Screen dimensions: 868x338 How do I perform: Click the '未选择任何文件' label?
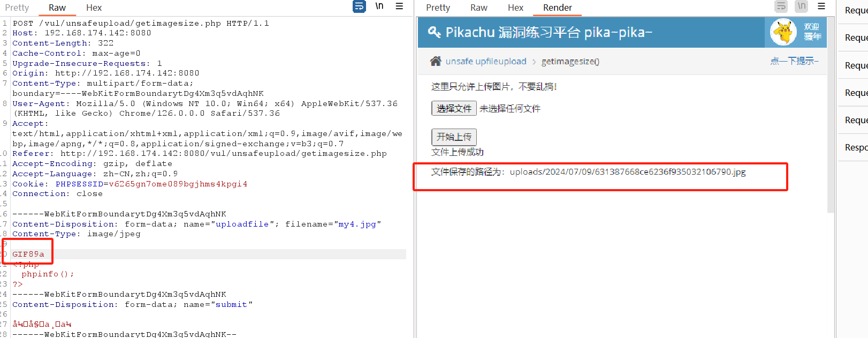click(510, 109)
